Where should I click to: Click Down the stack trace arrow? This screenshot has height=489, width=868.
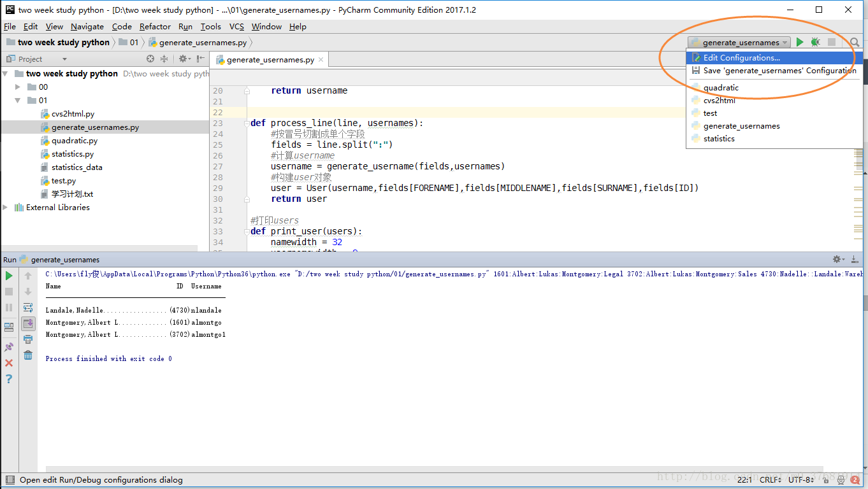28,292
